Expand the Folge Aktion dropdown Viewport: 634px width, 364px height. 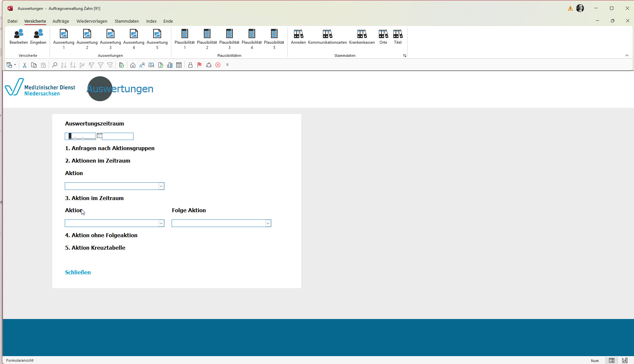pos(268,223)
